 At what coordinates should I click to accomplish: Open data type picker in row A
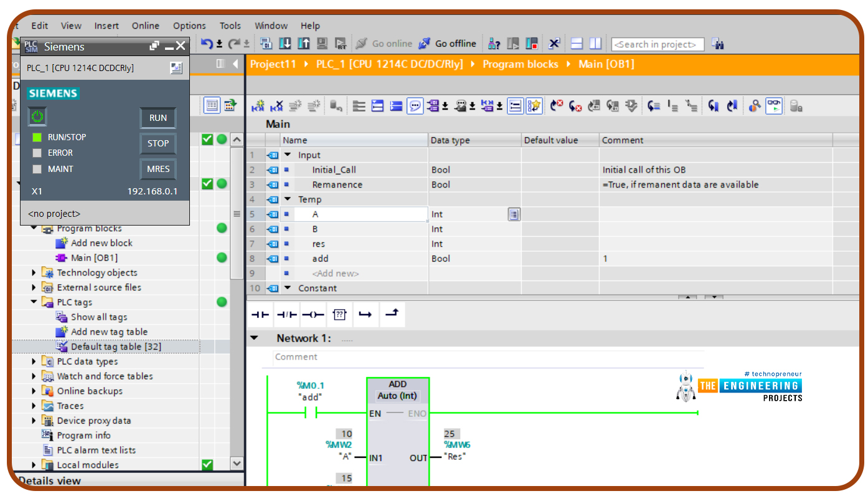point(514,214)
